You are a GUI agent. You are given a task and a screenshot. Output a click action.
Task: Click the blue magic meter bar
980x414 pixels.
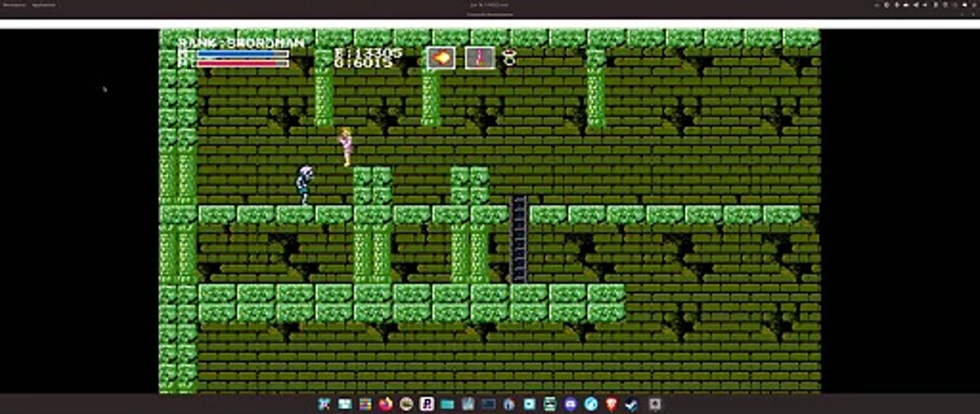(x=242, y=55)
